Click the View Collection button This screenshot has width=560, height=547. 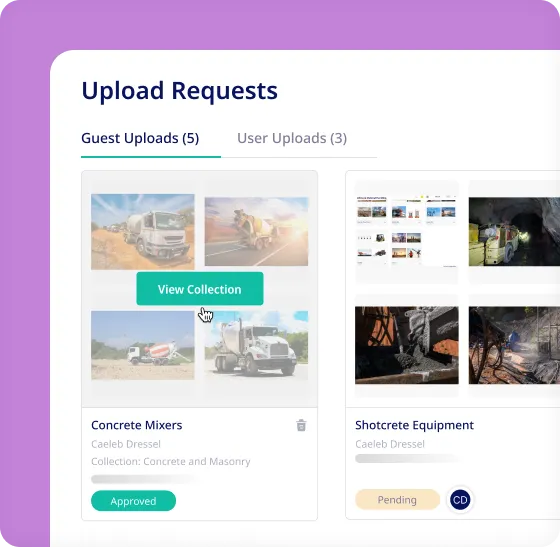[x=200, y=288]
